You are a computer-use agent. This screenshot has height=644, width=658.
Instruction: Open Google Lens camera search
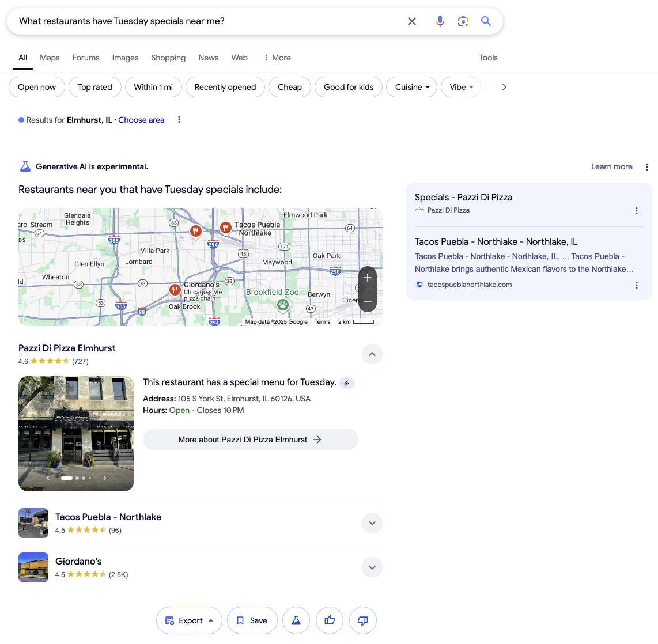coord(463,21)
